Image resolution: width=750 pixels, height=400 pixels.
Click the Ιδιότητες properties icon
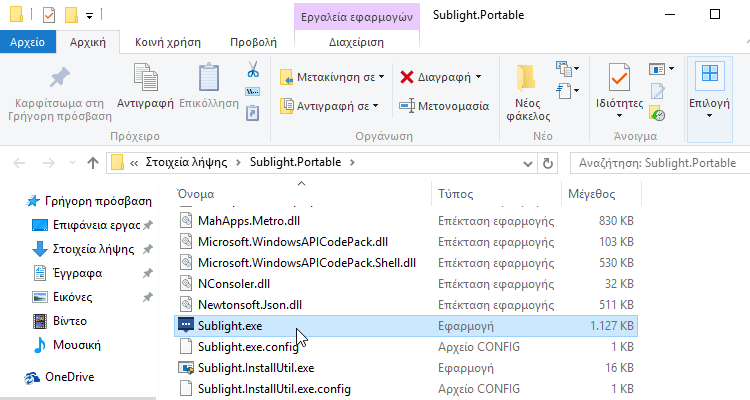619,77
